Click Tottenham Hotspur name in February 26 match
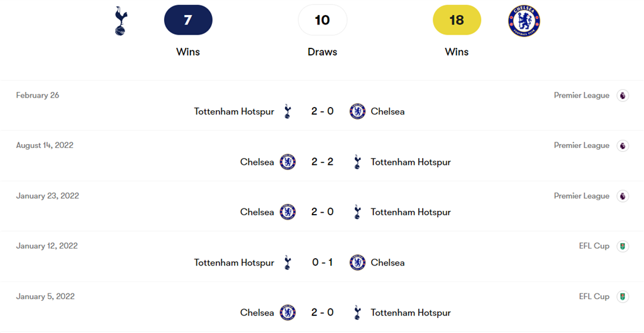Screen dimensions: 644x333 (x=234, y=111)
